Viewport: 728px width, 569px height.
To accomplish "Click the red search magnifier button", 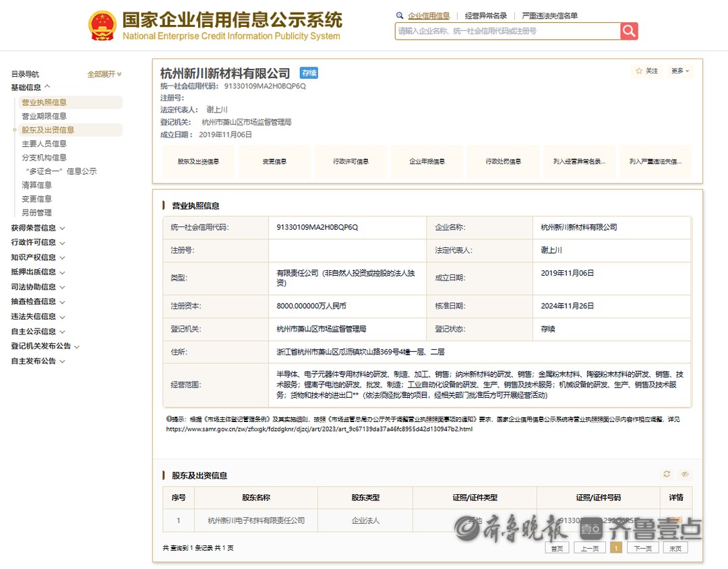I will [x=629, y=31].
